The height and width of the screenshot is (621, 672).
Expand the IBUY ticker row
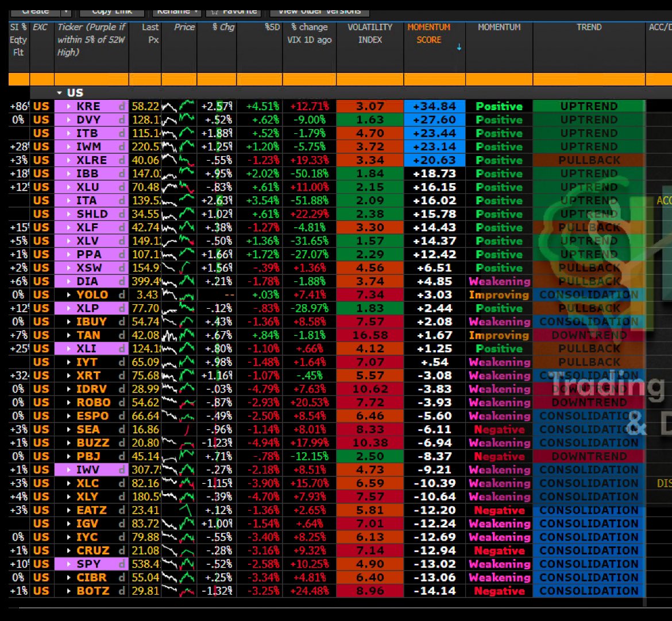68,321
